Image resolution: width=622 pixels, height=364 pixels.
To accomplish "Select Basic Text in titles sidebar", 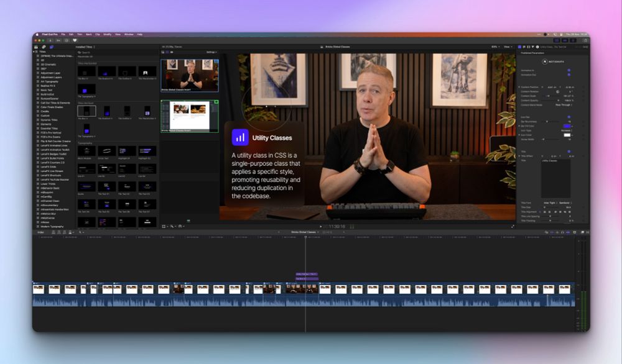I will click(47, 90).
